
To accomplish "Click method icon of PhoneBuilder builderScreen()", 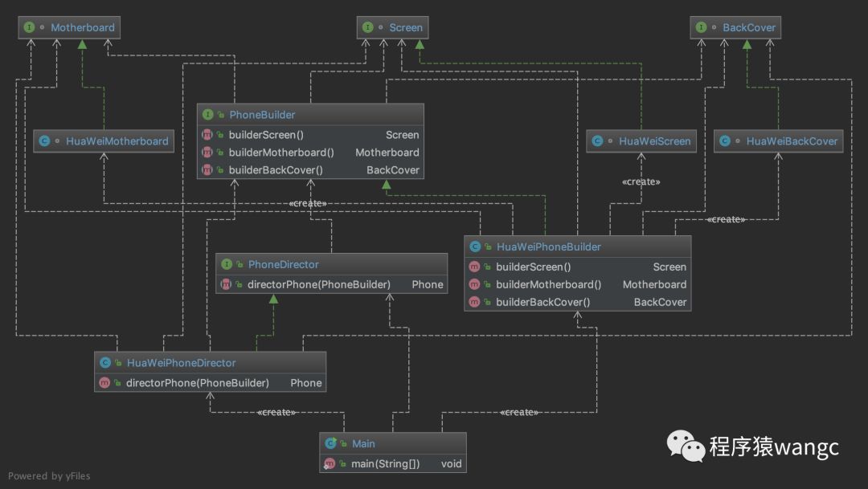I will [207, 134].
